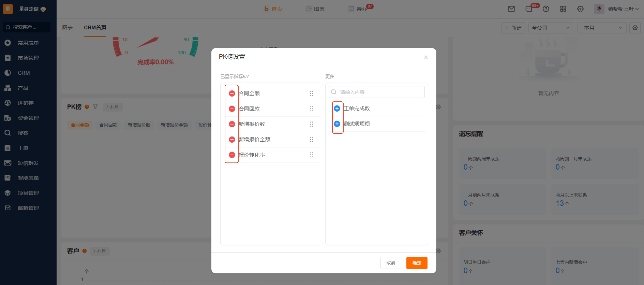Open the help question mark icon

pos(546,9)
